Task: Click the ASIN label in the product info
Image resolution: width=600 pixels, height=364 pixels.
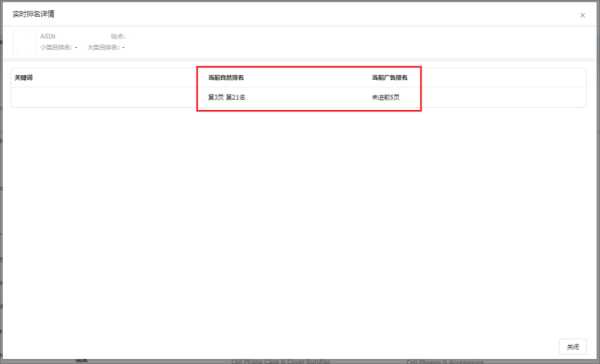Action: [x=48, y=36]
